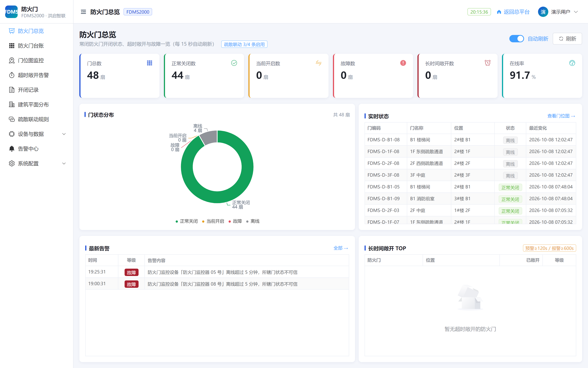Select 疏散联动规则 menu item
This screenshot has width=588, height=368.
(x=36, y=119)
